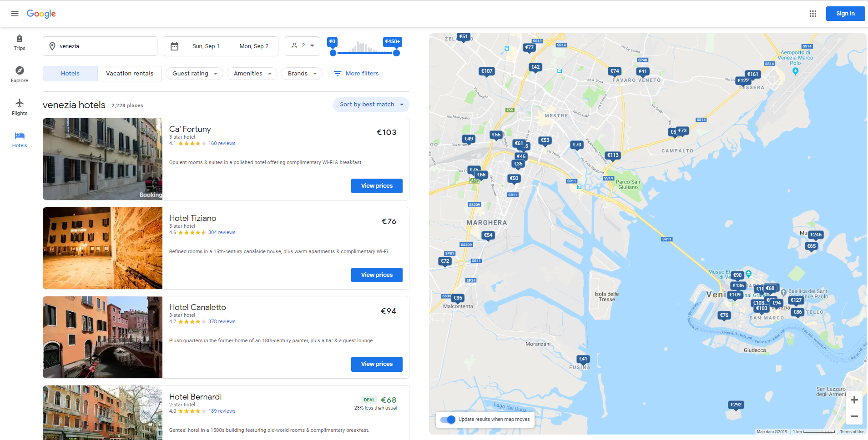View prices for Hotel Tiziano

click(377, 275)
